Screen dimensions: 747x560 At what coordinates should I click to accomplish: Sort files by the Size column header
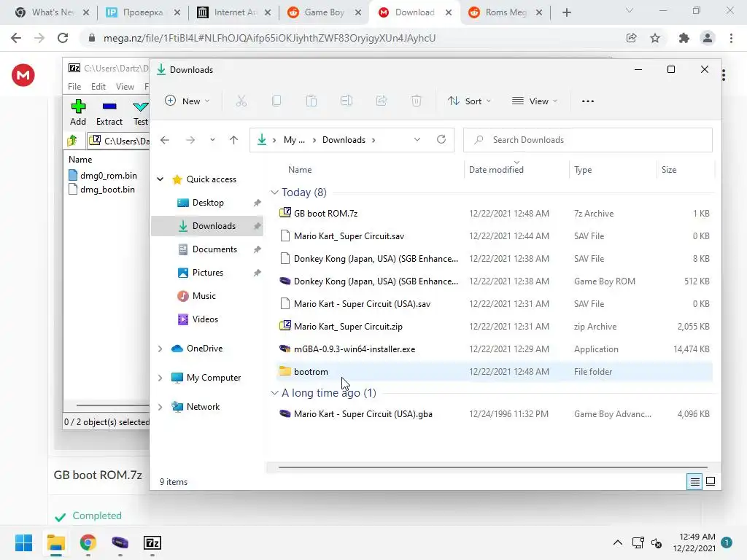point(669,170)
